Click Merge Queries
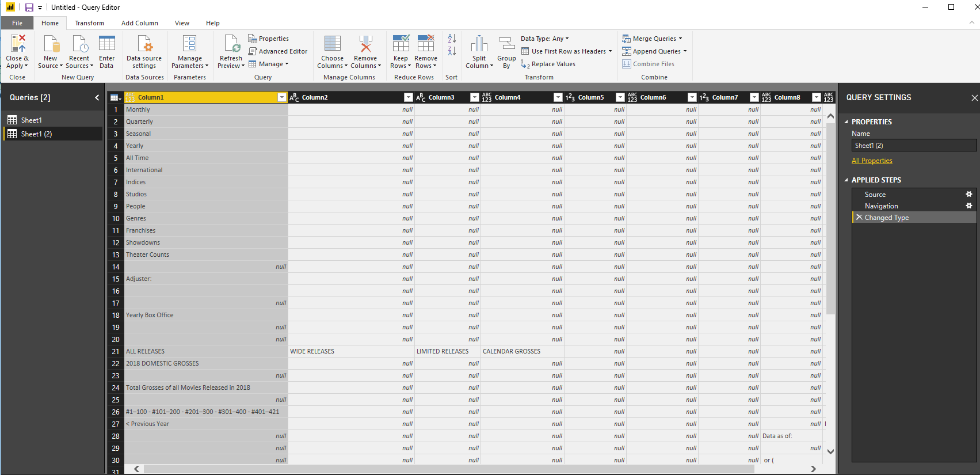980x475 pixels. click(652, 39)
